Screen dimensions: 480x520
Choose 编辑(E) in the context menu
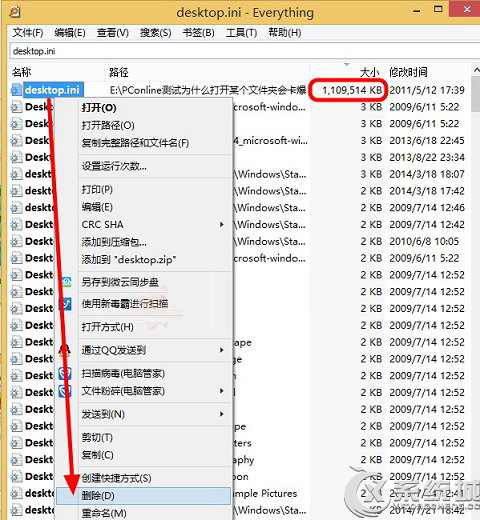[97, 207]
